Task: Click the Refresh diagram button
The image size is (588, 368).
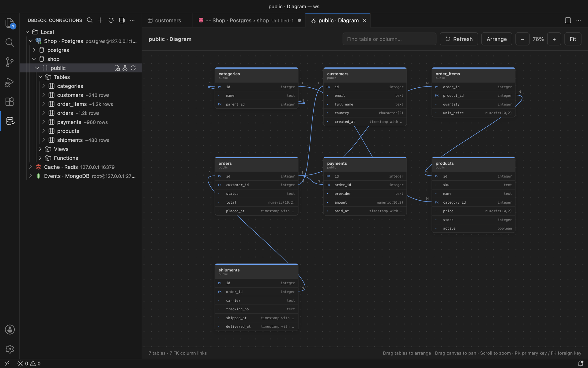Action: point(458,39)
